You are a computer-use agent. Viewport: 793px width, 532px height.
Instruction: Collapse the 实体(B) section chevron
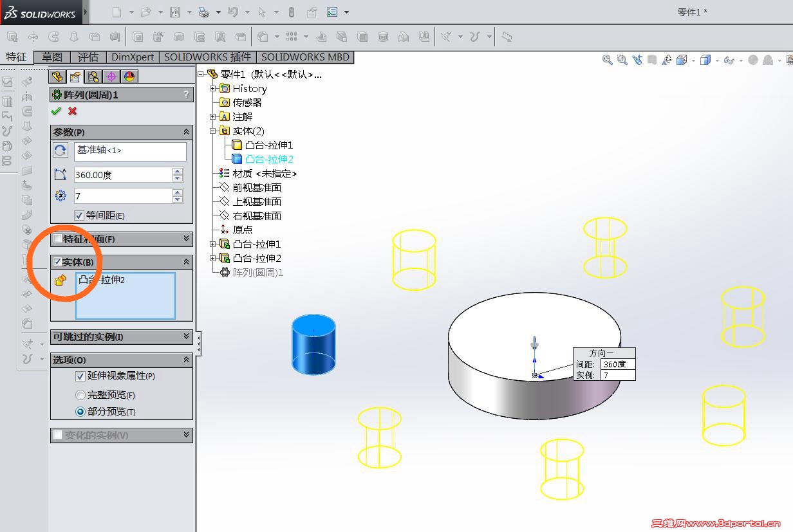[x=187, y=262]
